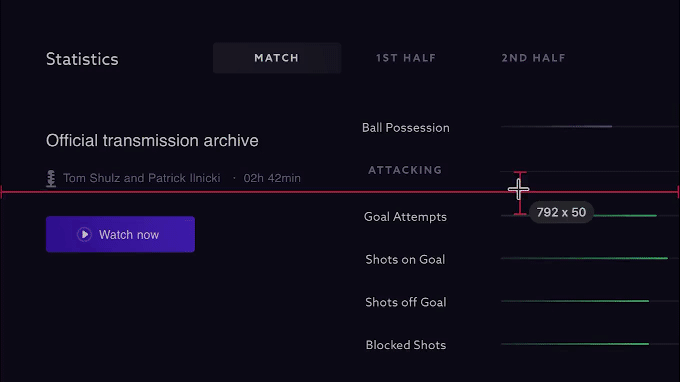The height and width of the screenshot is (382, 680).
Task: Click Official transmission archive title
Action: [x=152, y=140]
